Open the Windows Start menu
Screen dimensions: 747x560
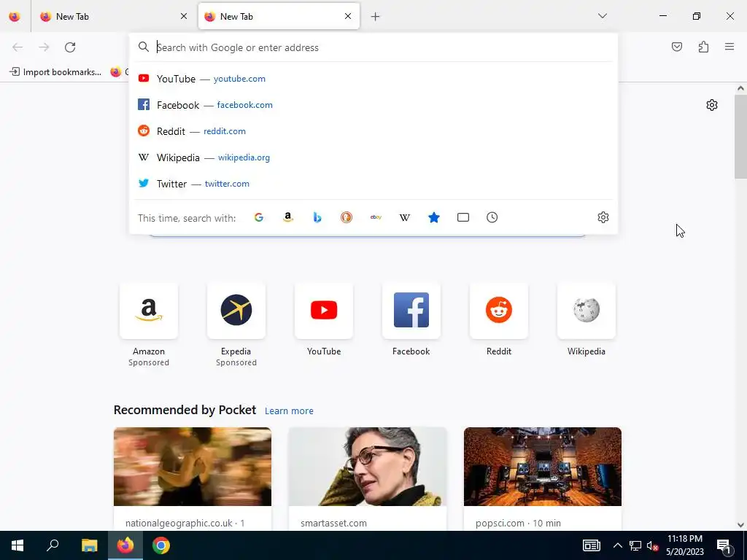pos(18,545)
